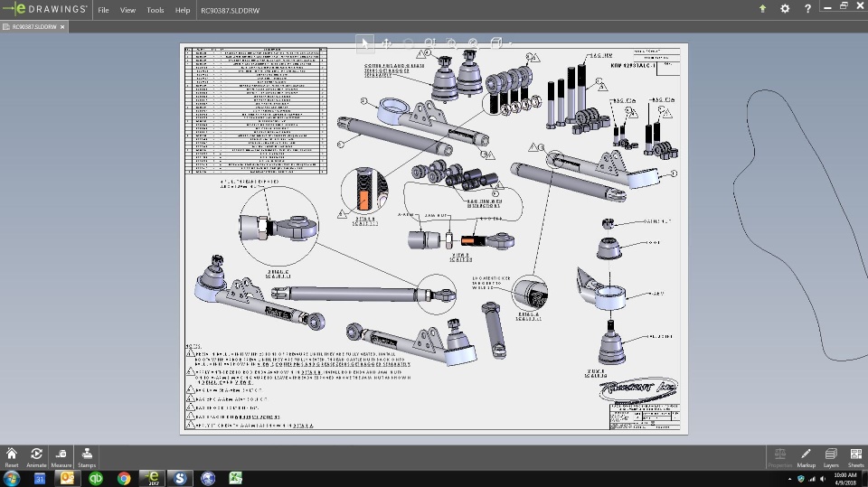Open Google Calendar from the taskbar
Viewport: 868px width, 487px height.
(x=39, y=479)
